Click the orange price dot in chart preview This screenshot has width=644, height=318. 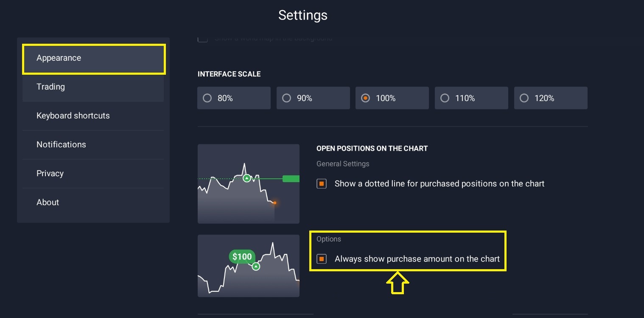275,203
